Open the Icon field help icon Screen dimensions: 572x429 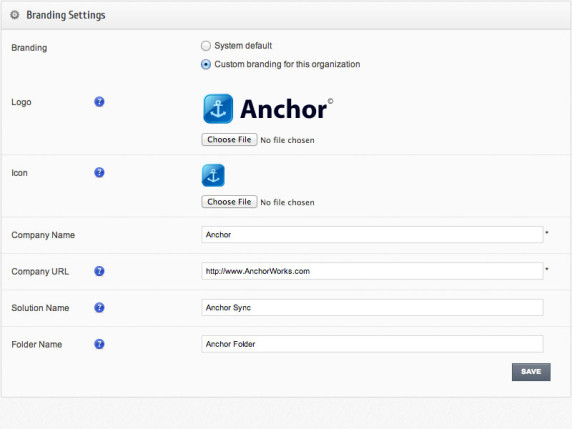(x=99, y=172)
